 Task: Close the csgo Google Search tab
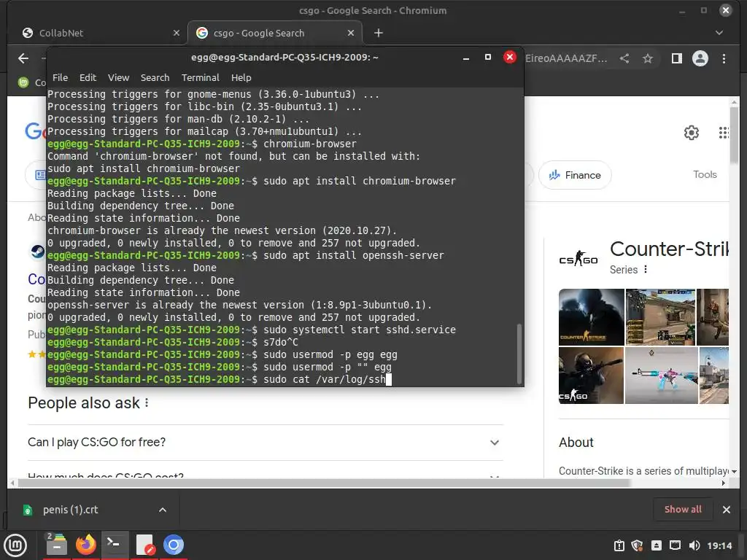coord(351,33)
